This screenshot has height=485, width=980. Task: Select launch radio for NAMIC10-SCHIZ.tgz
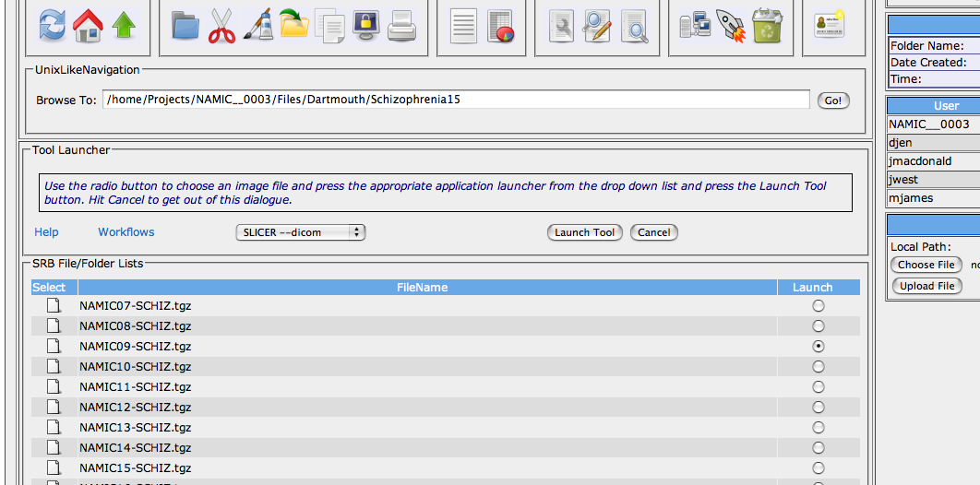[x=818, y=367]
